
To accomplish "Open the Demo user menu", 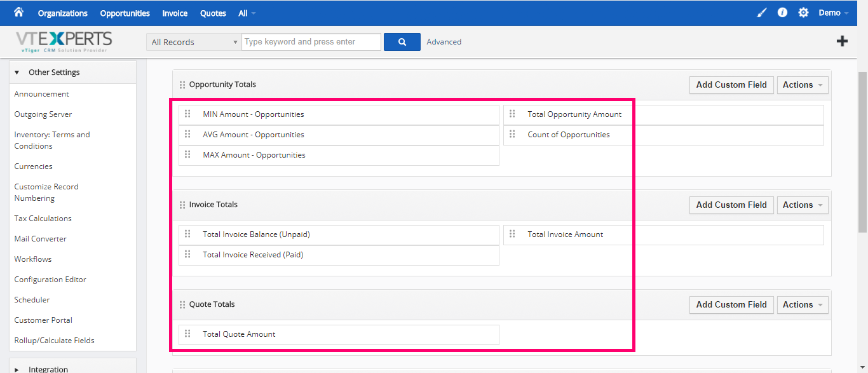I will pos(834,13).
